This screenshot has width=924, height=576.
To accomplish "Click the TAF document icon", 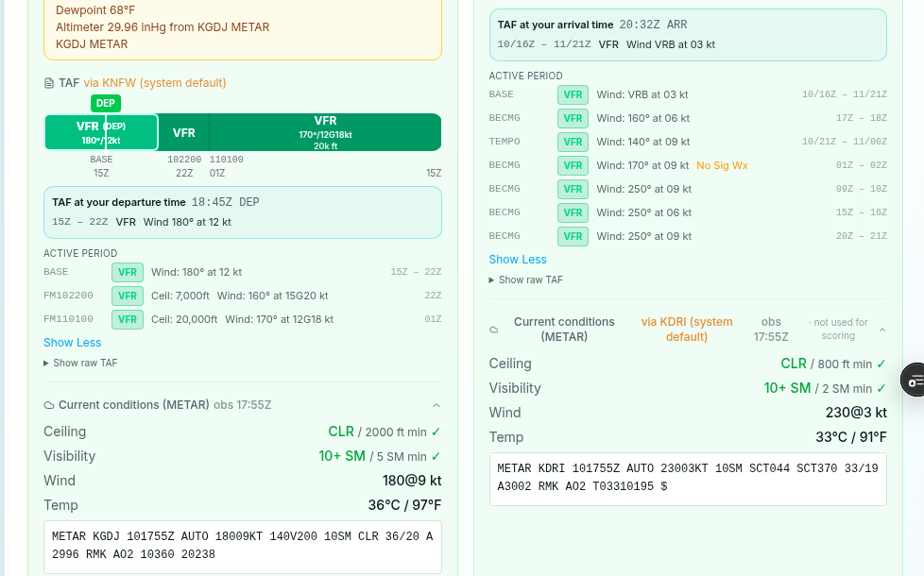I will pos(49,83).
